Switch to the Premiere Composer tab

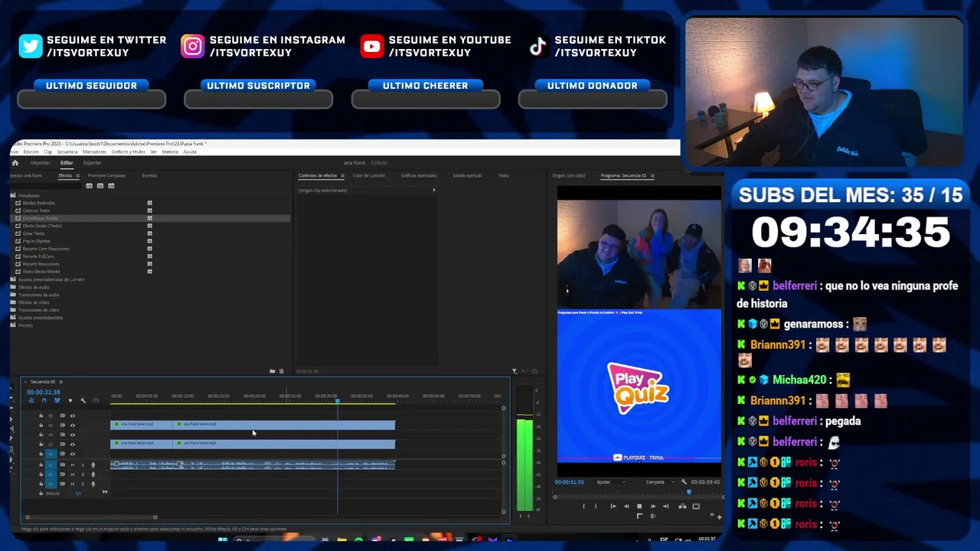pos(106,176)
